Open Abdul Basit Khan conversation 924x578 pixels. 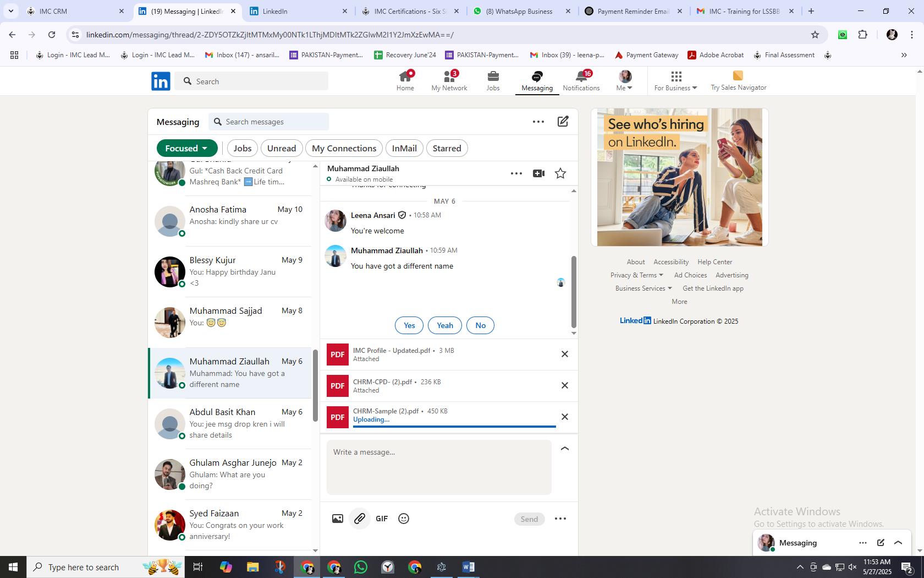(x=230, y=424)
